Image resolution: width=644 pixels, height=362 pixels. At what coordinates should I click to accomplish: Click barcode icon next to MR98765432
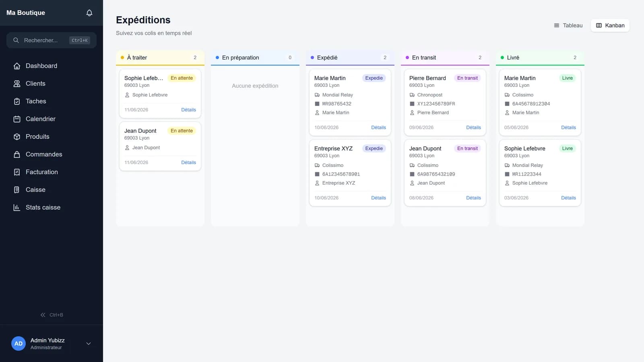317,104
